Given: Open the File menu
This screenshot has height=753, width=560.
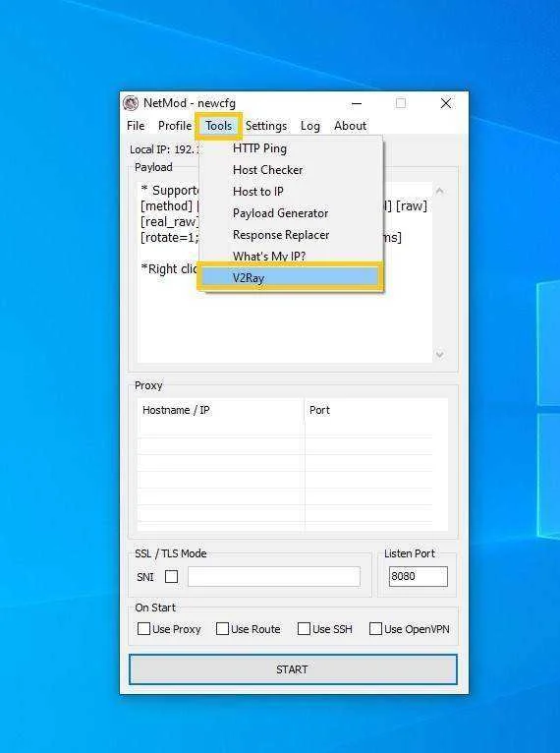Looking at the screenshot, I should [136, 126].
